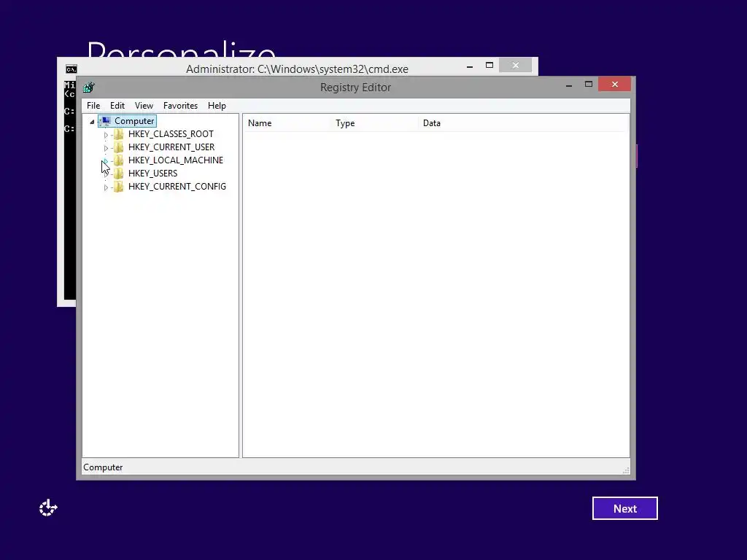Click the HKEY_CLASSES_ROOT folder icon

click(x=118, y=134)
